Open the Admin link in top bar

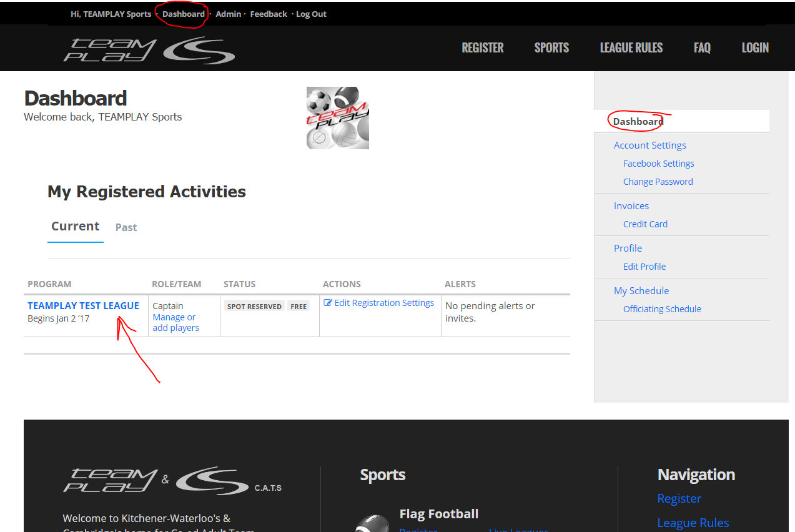coord(229,14)
